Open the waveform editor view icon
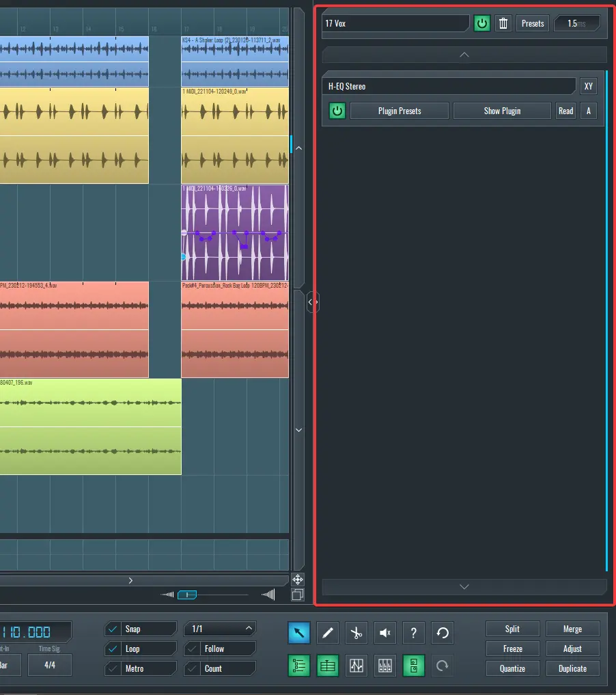 [x=356, y=666]
